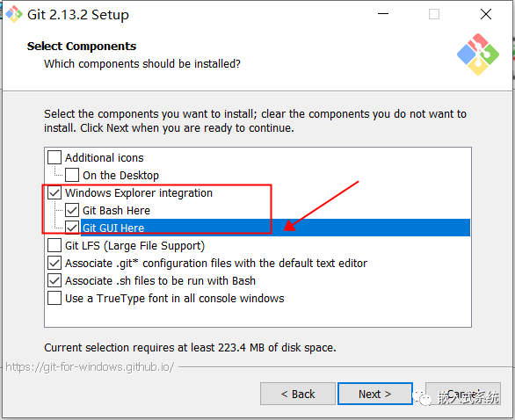Toggle the Git GUI Here checkbox
The image size is (515, 420).
(x=72, y=228)
